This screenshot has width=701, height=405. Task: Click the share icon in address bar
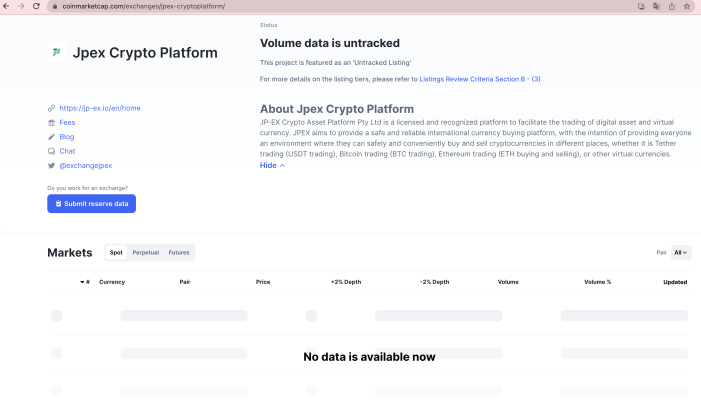[x=671, y=6]
